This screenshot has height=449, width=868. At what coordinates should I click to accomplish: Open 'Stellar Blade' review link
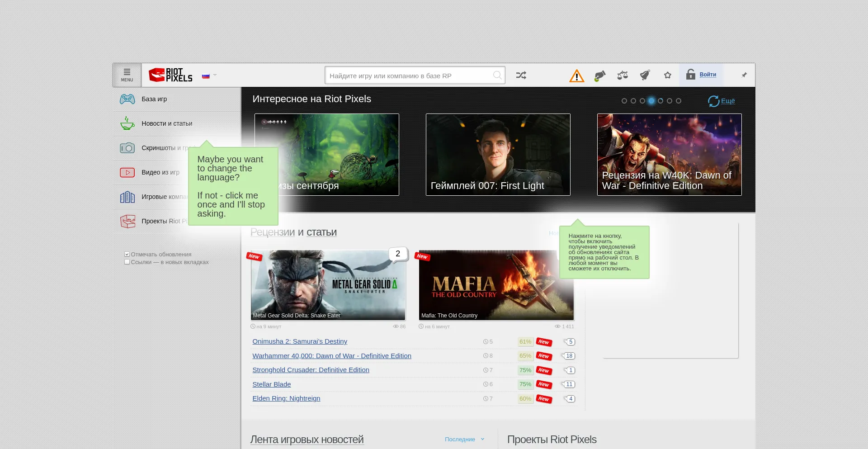click(271, 384)
